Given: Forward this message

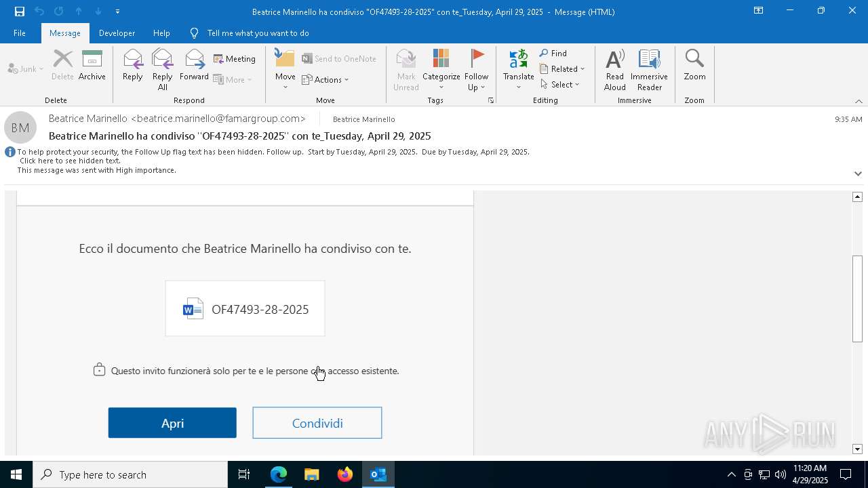Looking at the screenshot, I should (195, 66).
